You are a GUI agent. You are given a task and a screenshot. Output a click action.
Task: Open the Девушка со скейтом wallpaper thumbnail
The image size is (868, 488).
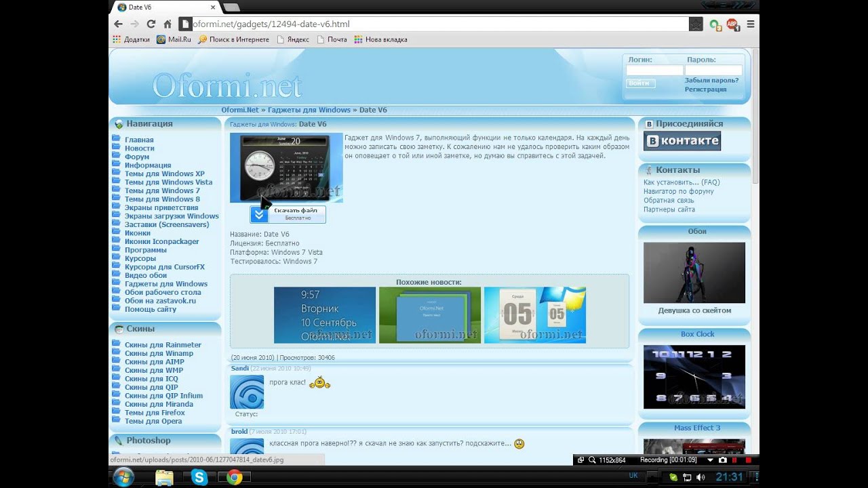(x=694, y=272)
